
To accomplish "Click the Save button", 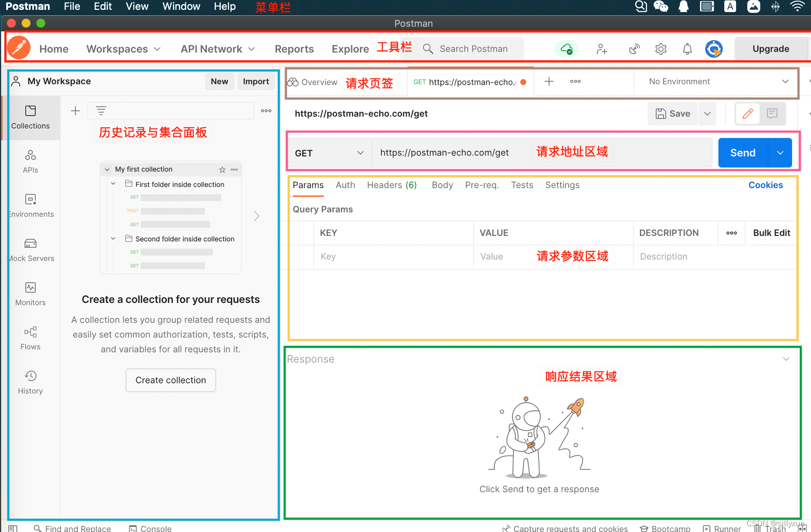I will 673,113.
